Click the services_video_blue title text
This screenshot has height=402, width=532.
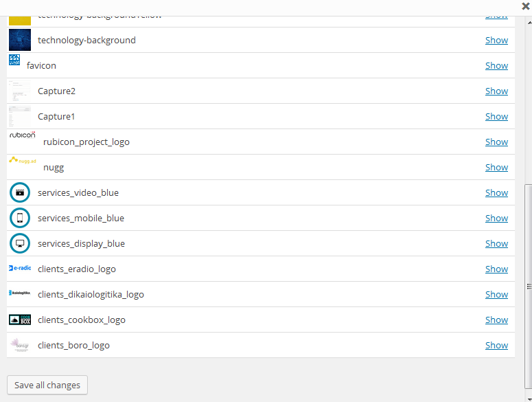coord(78,193)
